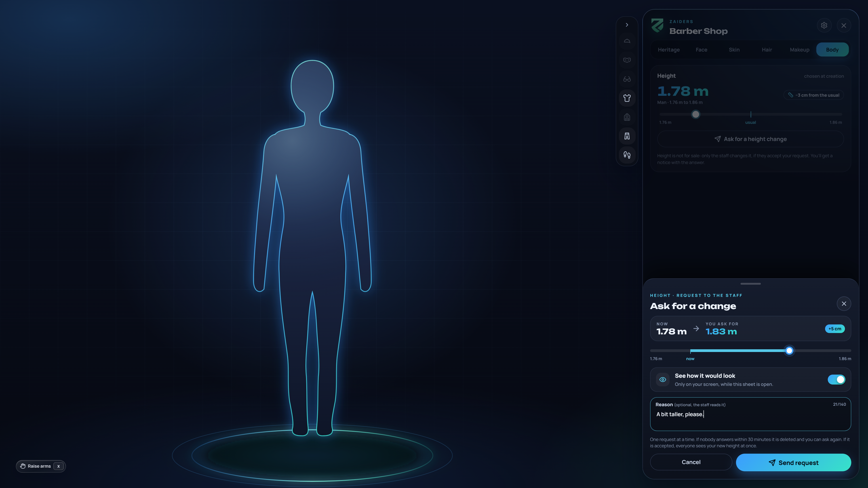Click Cancel in the request sheet

(691, 462)
